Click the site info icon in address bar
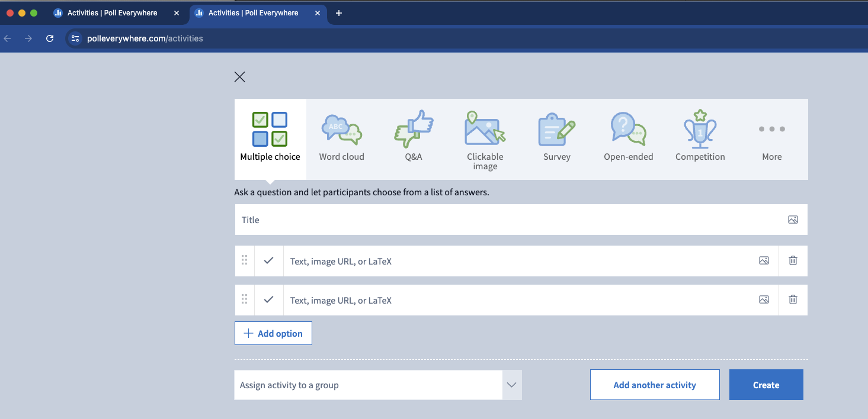The width and height of the screenshot is (868, 419). pos(75,38)
